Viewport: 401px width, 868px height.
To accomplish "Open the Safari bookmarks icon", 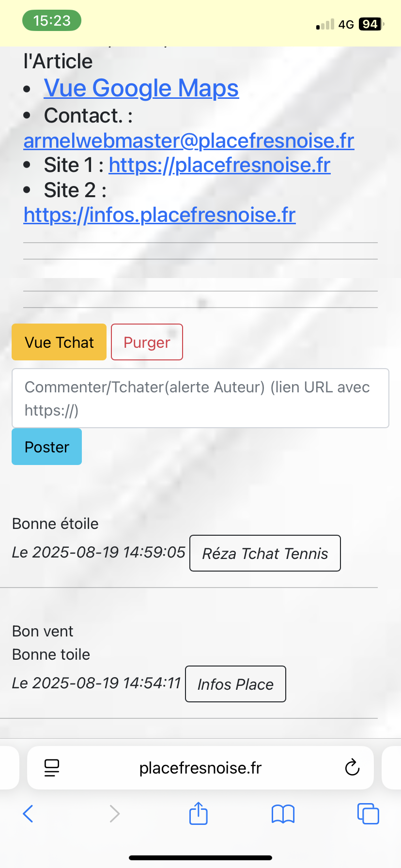I will click(x=283, y=814).
